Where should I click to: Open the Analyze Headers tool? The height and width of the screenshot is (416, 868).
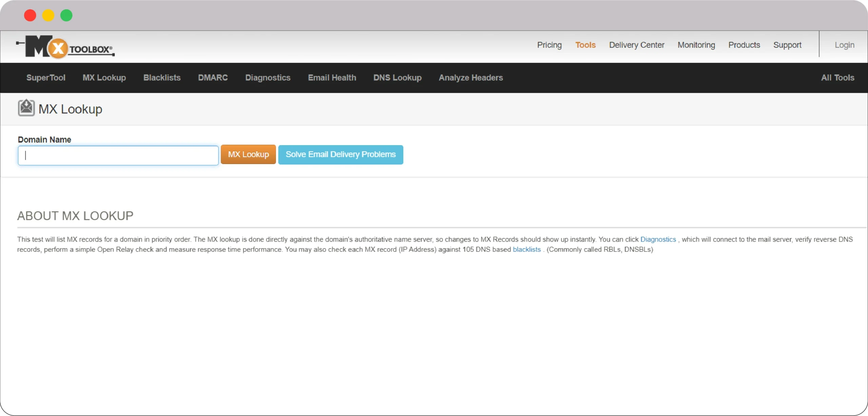[x=471, y=78]
